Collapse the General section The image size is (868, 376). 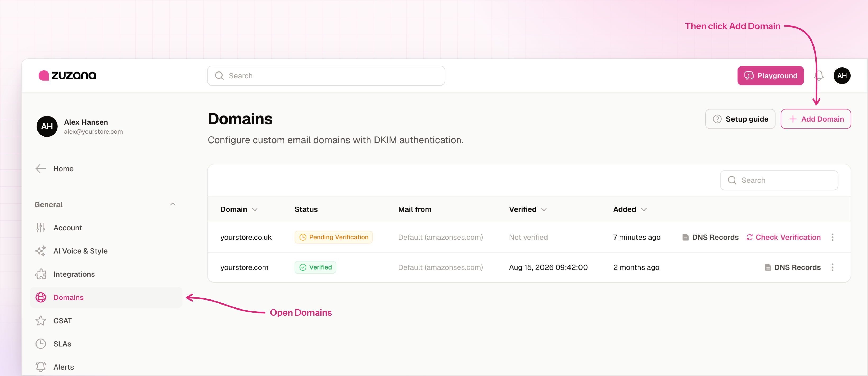coord(173,204)
